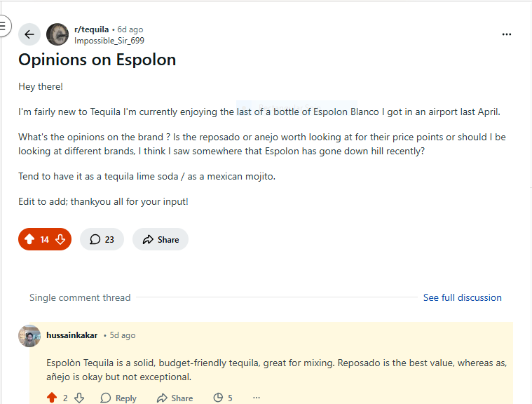The image size is (532, 404).
Task: Open the hamburger navigation menu
Action: pyautogui.click(x=3, y=26)
